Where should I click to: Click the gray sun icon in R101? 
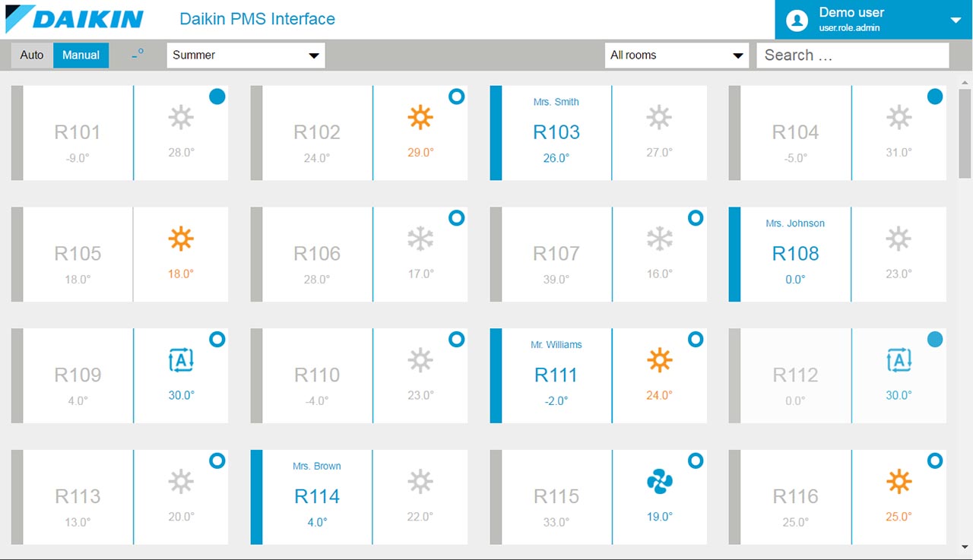point(181,118)
